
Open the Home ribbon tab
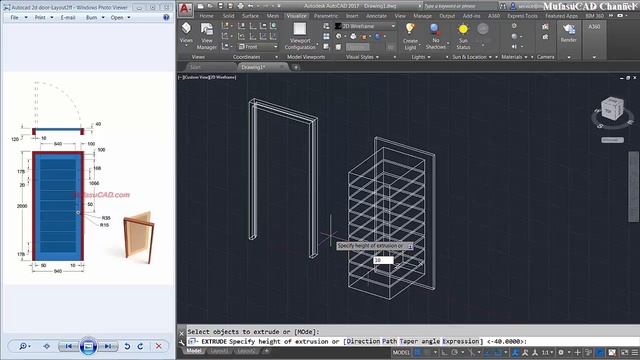click(x=207, y=16)
